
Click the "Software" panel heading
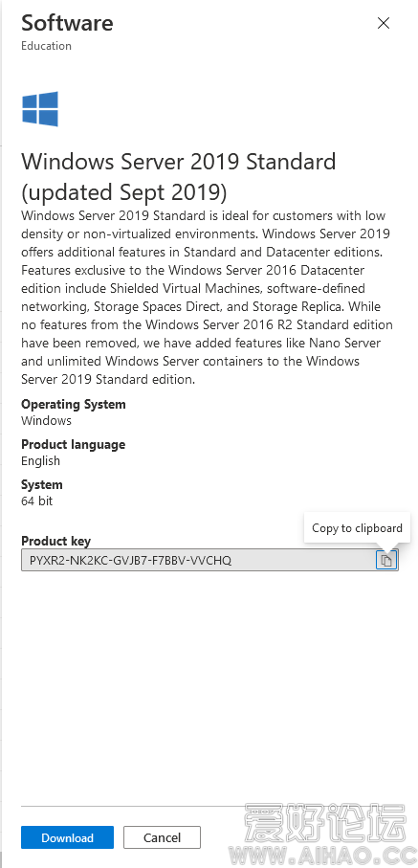(x=67, y=23)
